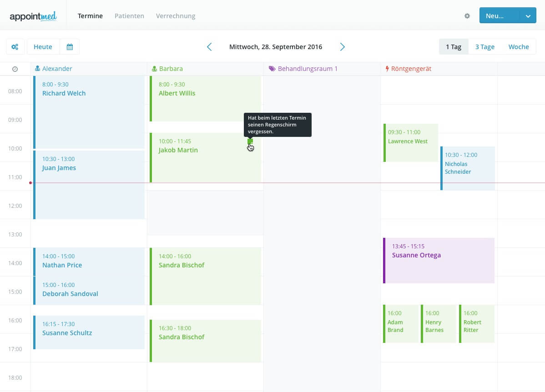Click the green note icon on Jakob Martin
Image resolution: width=545 pixels, height=392 pixels.
pyautogui.click(x=250, y=141)
